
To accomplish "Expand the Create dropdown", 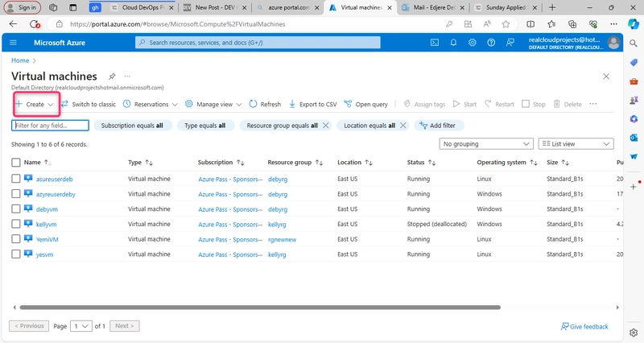I will click(x=51, y=105).
